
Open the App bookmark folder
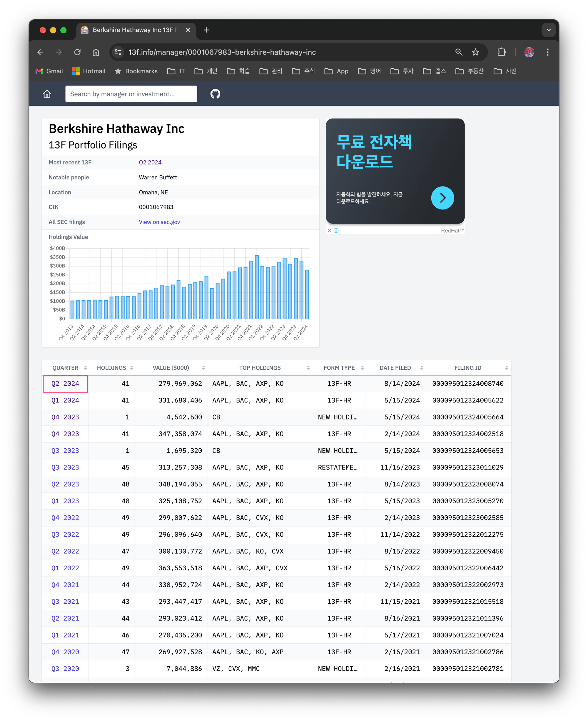click(x=336, y=71)
